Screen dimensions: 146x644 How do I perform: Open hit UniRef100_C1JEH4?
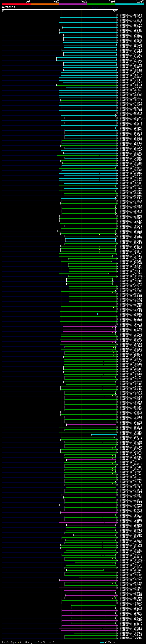pyautogui.click(x=131, y=304)
